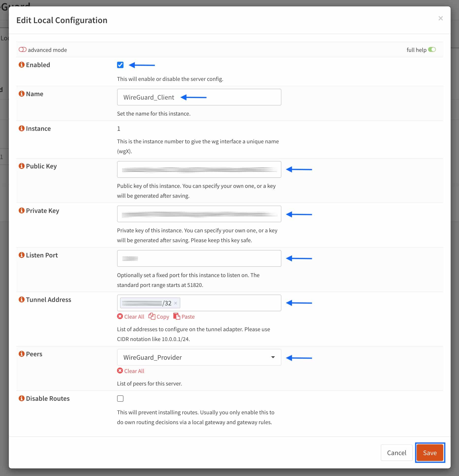The width and height of the screenshot is (459, 476).
Task: Show help via Instance info icon
Action: click(22, 128)
